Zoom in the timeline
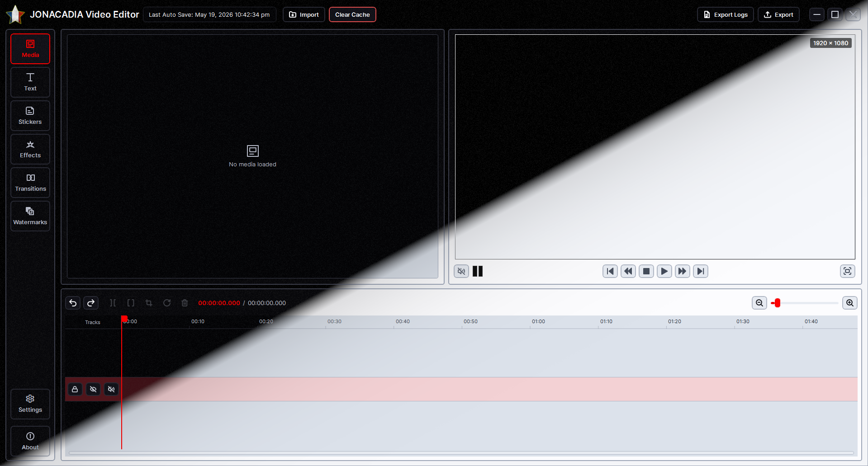The image size is (868, 466). click(850, 303)
